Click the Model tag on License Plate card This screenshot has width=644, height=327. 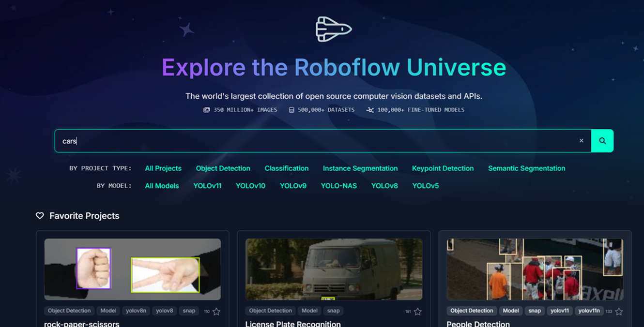[x=309, y=311]
